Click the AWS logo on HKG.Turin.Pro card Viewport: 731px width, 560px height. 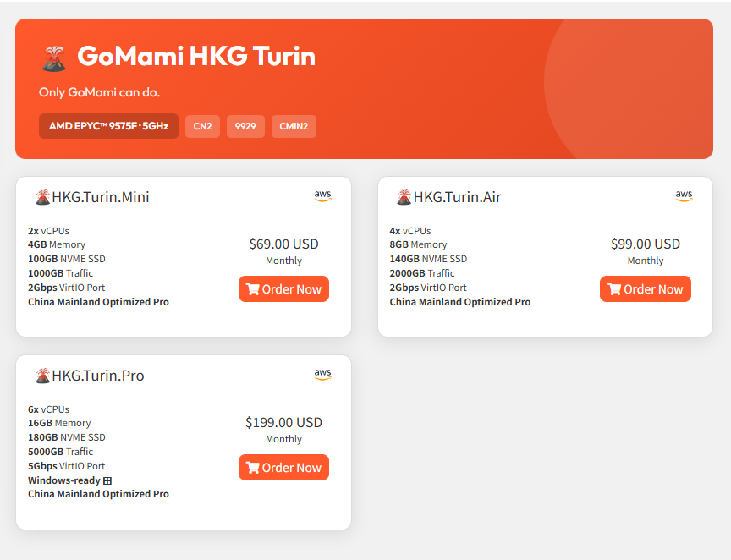(322, 375)
